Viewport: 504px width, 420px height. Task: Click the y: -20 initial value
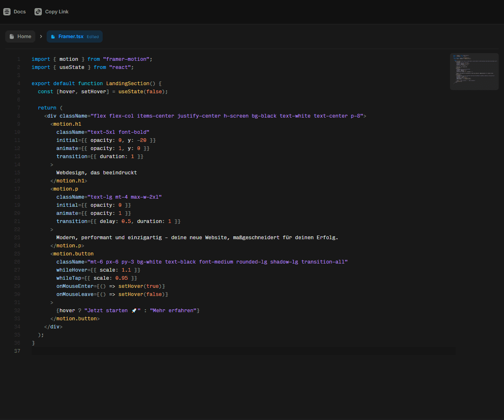click(x=137, y=140)
